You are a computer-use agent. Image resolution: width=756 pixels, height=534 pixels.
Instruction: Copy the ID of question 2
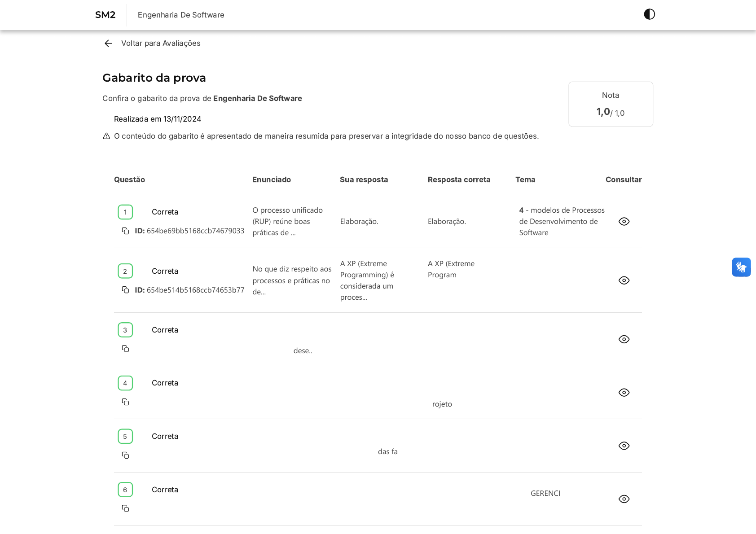125,290
